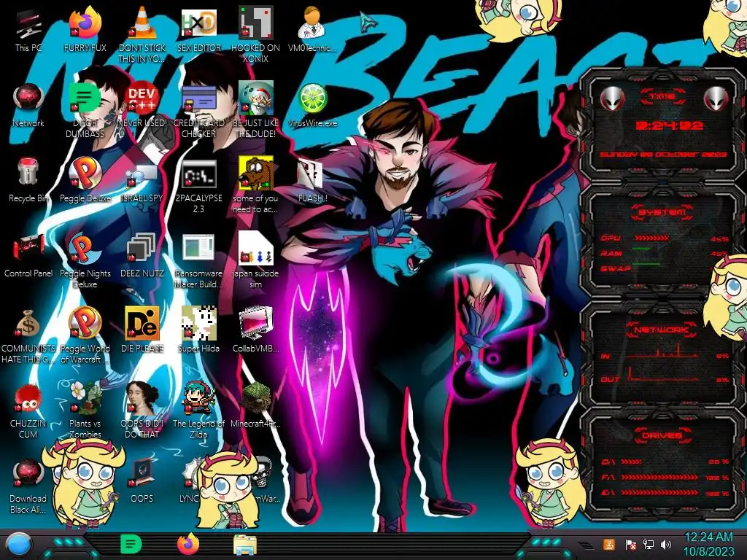Click the SYSTEM header on the widget
Image resolution: width=747 pixels, height=560 pixels.
click(662, 212)
